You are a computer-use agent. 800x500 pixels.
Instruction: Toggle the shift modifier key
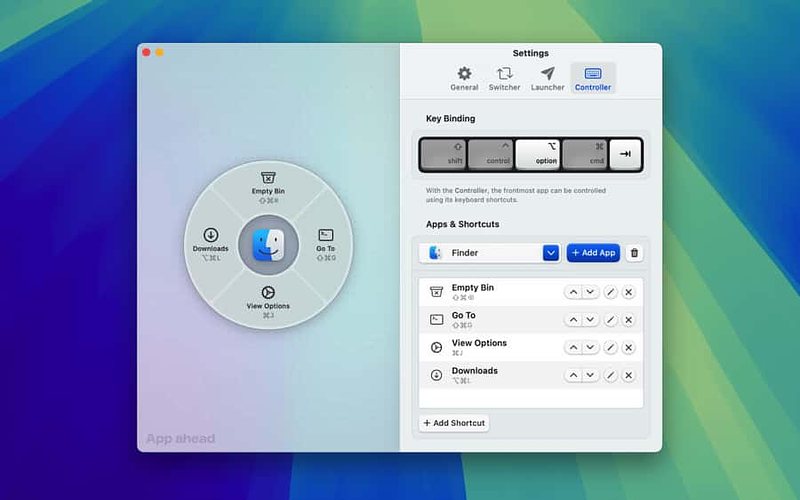coord(443,154)
